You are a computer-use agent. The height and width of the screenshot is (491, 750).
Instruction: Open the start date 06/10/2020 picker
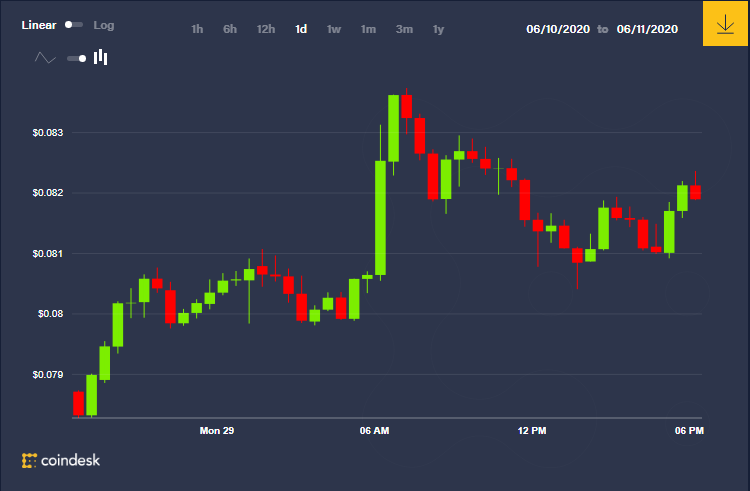(x=558, y=29)
